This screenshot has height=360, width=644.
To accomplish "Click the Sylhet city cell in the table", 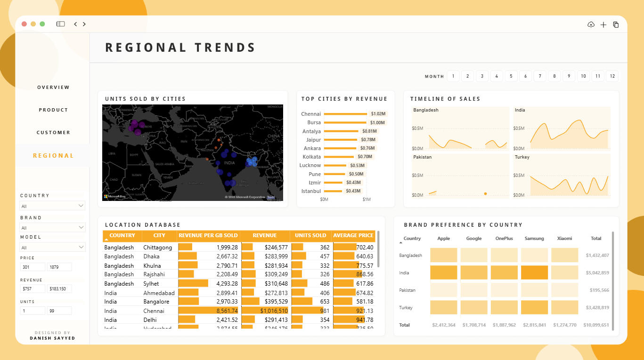I will (151, 284).
